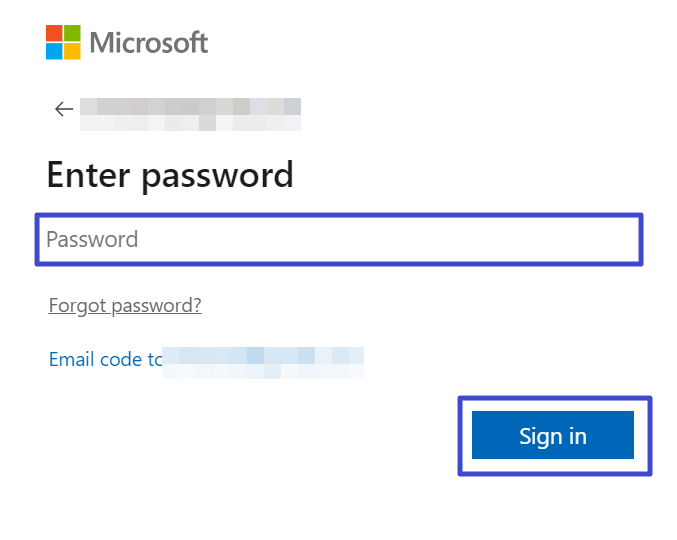This screenshot has height=540, width=677.
Task: Open the Forgot password? link
Action: (125, 306)
